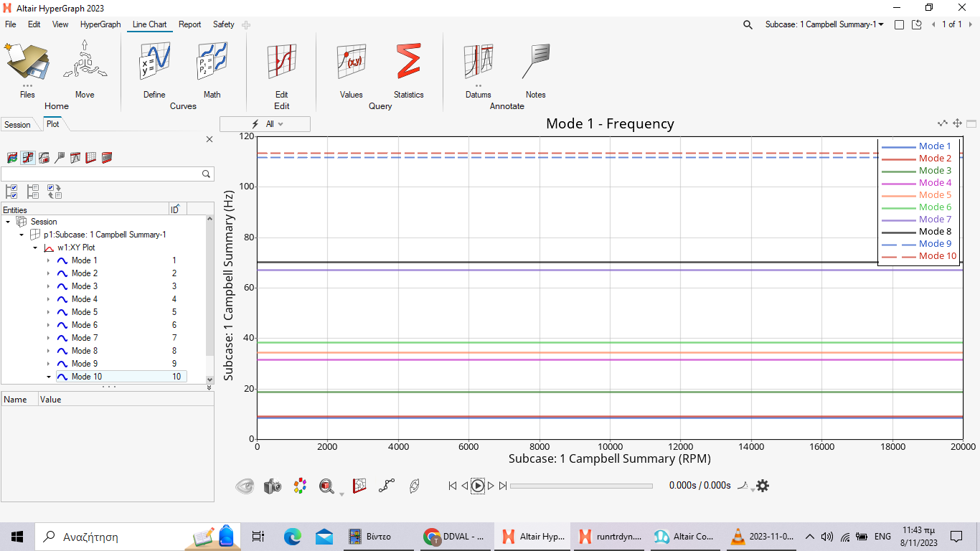Image resolution: width=980 pixels, height=551 pixels.
Task: Open the Notes annotation tool
Action: [535, 70]
